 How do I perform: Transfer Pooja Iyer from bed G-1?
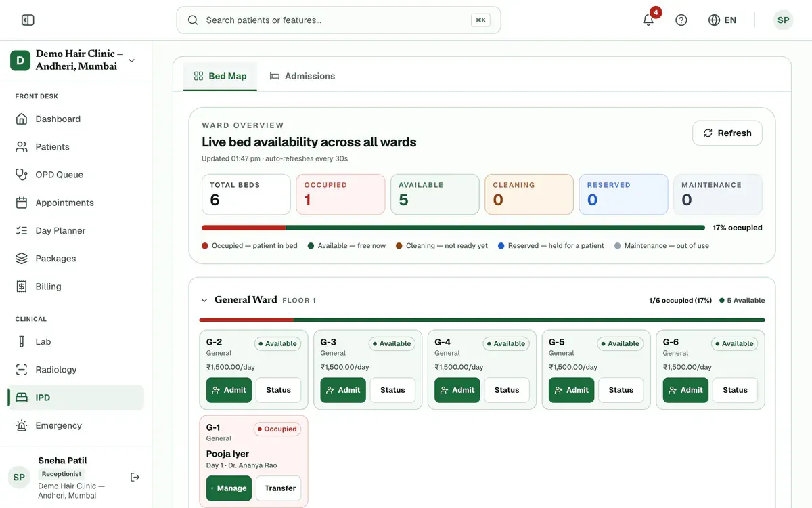coord(279,488)
